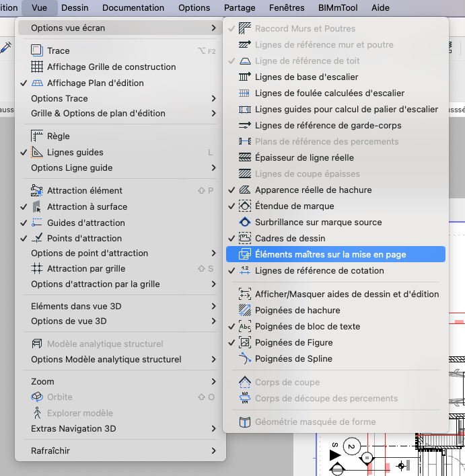Disable Cadres de dessin
The height and width of the screenshot is (476, 465).
pos(231,238)
